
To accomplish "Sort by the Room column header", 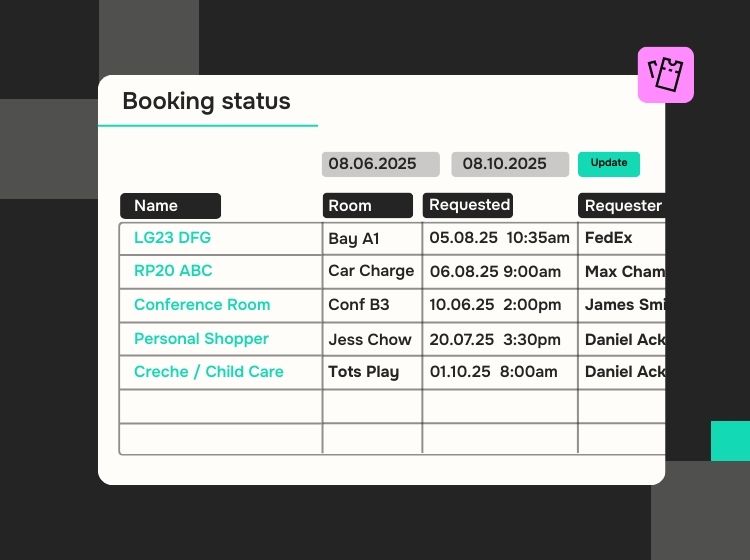I will pos(367,205).
